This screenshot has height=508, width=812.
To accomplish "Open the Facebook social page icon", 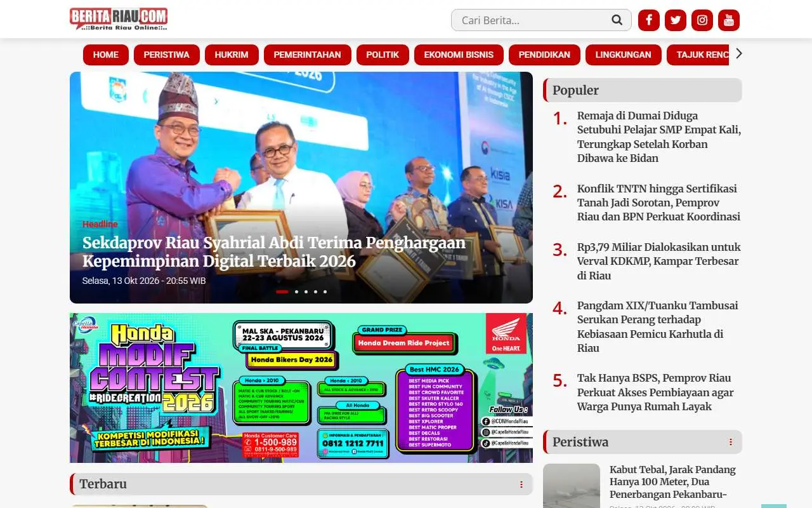I will [x=648, y=20].
